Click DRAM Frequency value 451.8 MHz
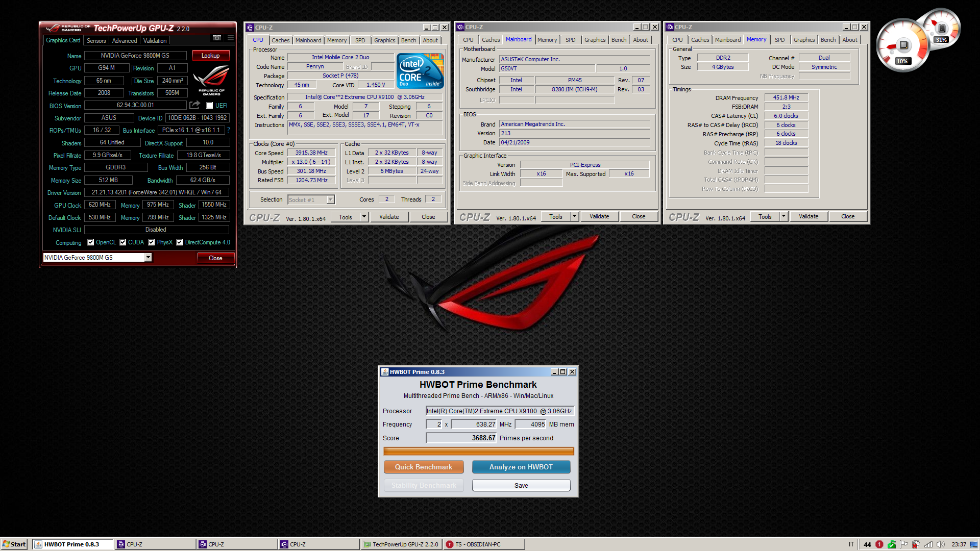The image size is (980, 551). point(786,97)
